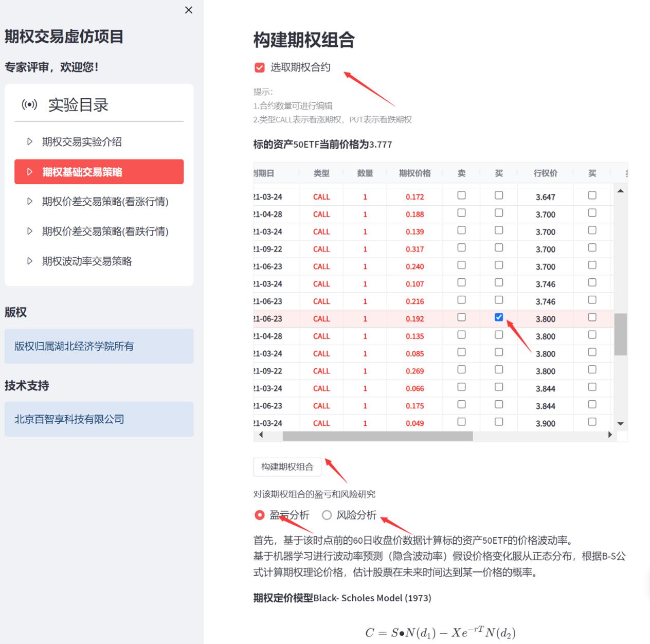
Task: Uncheck the 选取期权合约 checkbox
Action: click(x=260, y=67)
